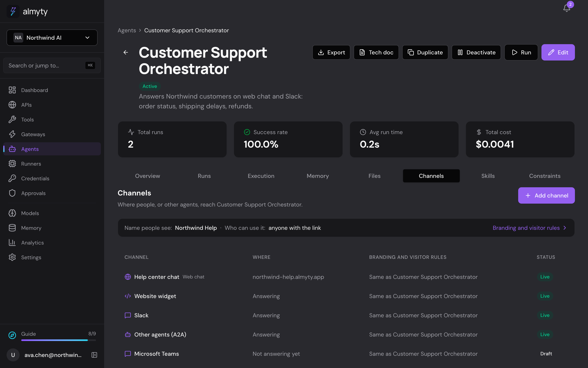Open the Tech doc button
588x368 pixels.
(x=376, y=52)
